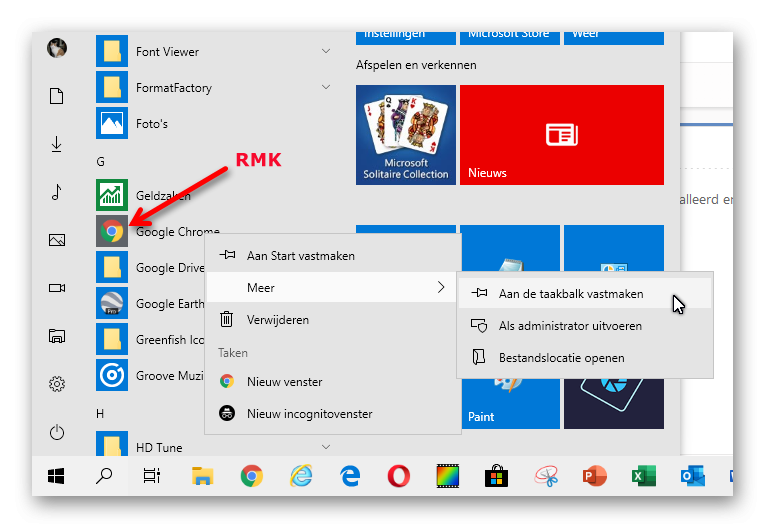Click the 'Afspelen en verkennen' group title
The width and height of the screenshot is (765, 528).
coord(416,65)
